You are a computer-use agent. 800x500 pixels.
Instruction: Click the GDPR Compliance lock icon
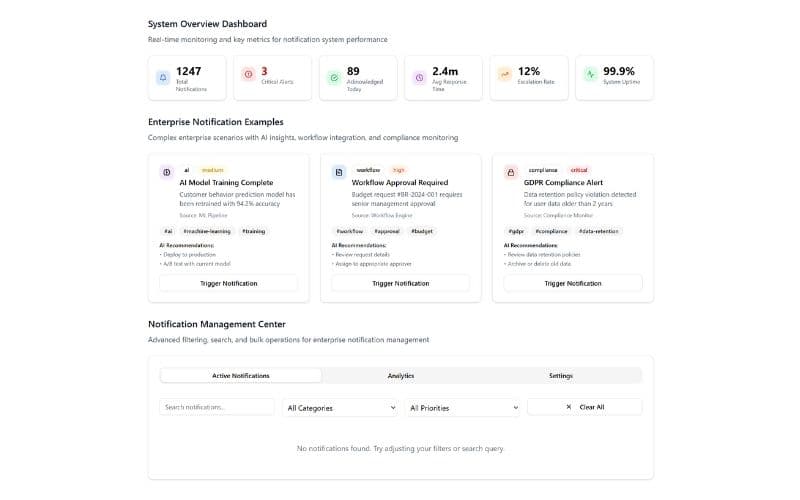pyautogui.click(x=510, y=172)
